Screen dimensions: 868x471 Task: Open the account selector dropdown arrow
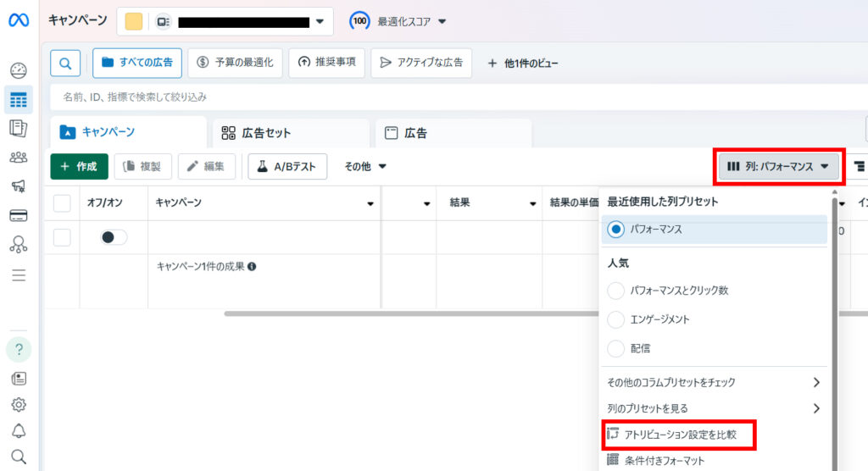[320, 21]
